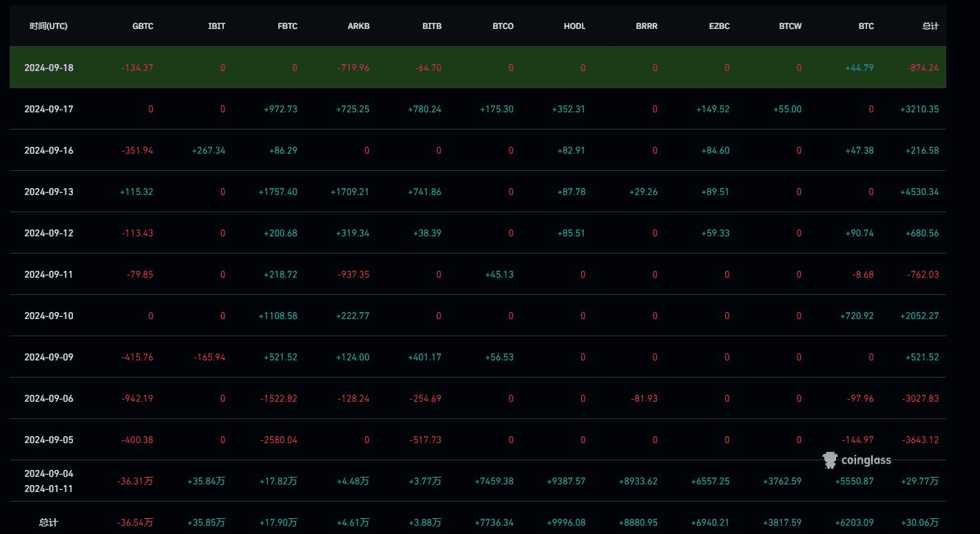
Task: Click the FBTC column header
Action: pos(287,26)
